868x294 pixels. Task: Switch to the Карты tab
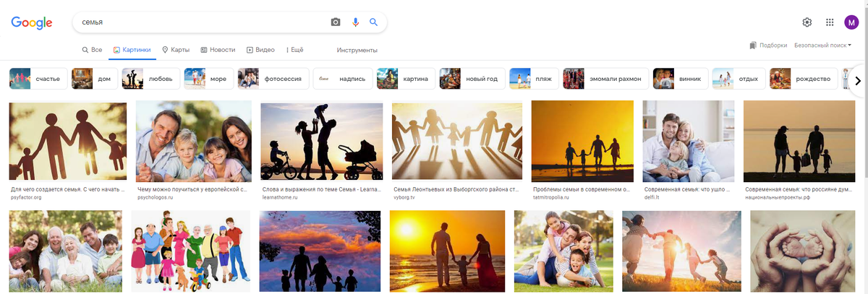tap(176, 50)
